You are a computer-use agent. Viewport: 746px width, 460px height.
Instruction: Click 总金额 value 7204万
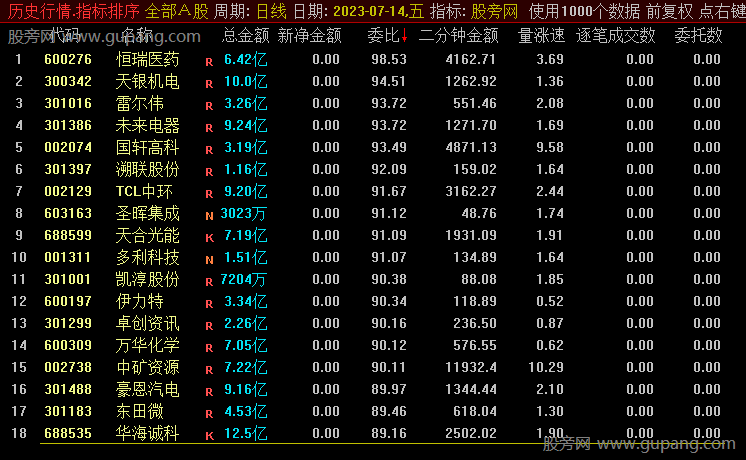[x=243, y=279]
